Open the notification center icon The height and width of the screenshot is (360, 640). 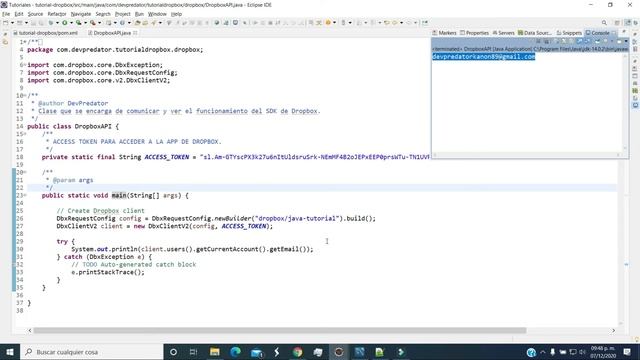(x=627, y=352)
